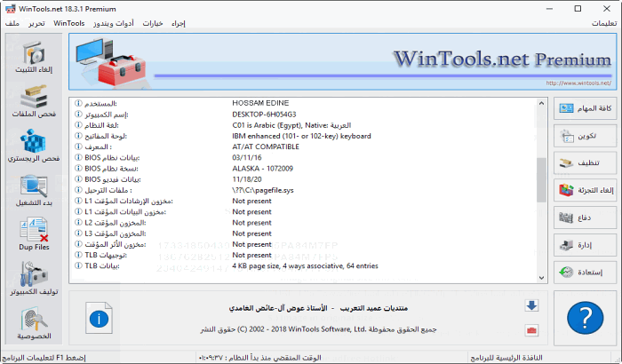Select the L1 instruction cache row (مخزون الإرشادات)
Image resolution: width=622 pixels, height=364 pixels.
(304, 201)
